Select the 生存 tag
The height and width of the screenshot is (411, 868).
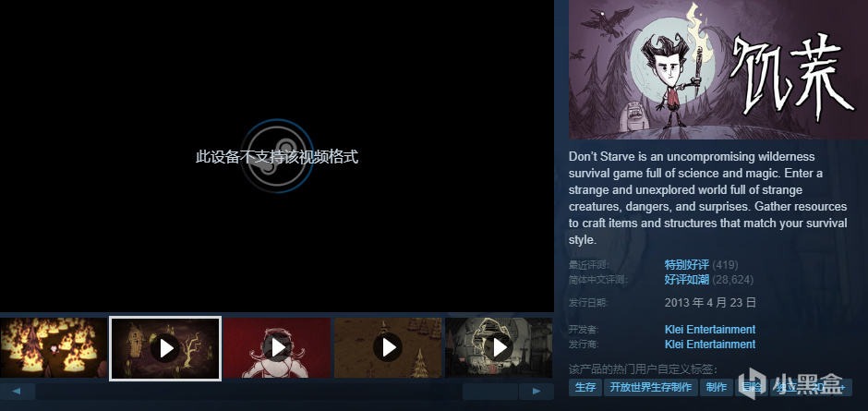pos(585,387)
